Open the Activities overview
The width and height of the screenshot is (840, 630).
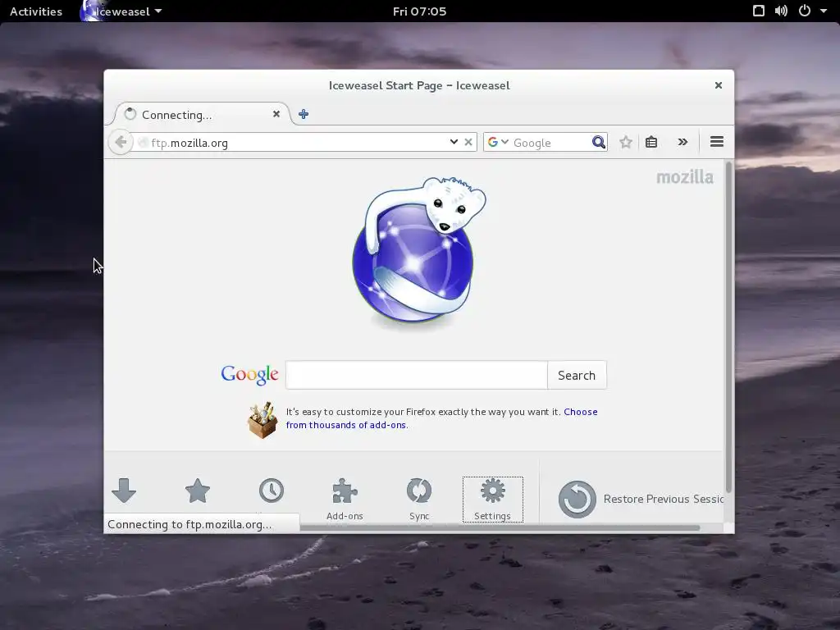tap(36, 11)
